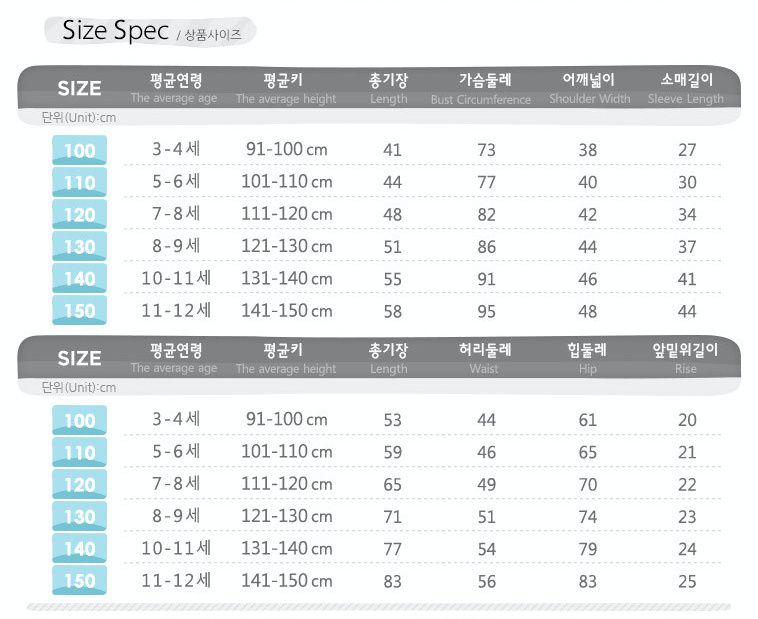This screenshot has width=758, height=619.
Task: Select the size 110 badge in the lower table
Action: [x=79, y=453]
